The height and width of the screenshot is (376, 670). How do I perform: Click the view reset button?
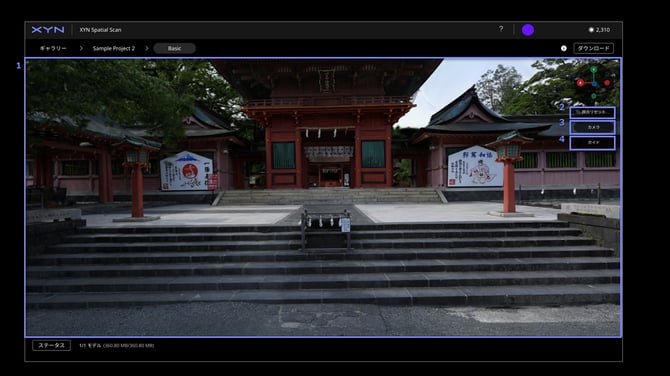[x=592, y=112]
